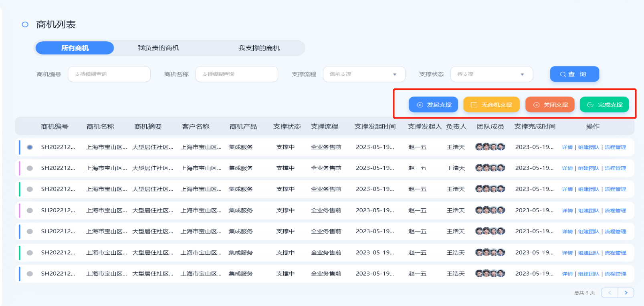Open 详情 link in the first row
The image size is (644, 306).
click(x=567, y=147)
